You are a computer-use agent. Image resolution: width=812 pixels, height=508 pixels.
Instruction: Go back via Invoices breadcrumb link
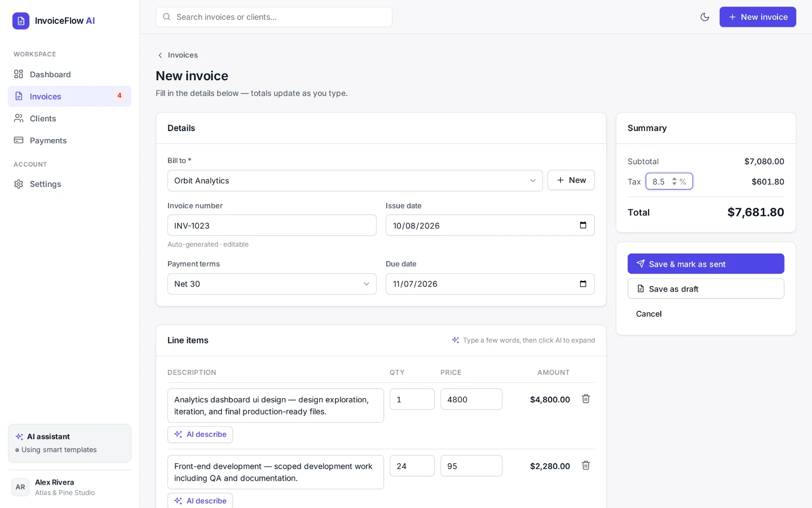[x=178, y=55]
